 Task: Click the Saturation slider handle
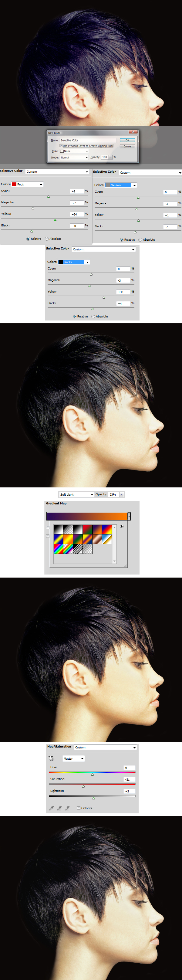83,786
